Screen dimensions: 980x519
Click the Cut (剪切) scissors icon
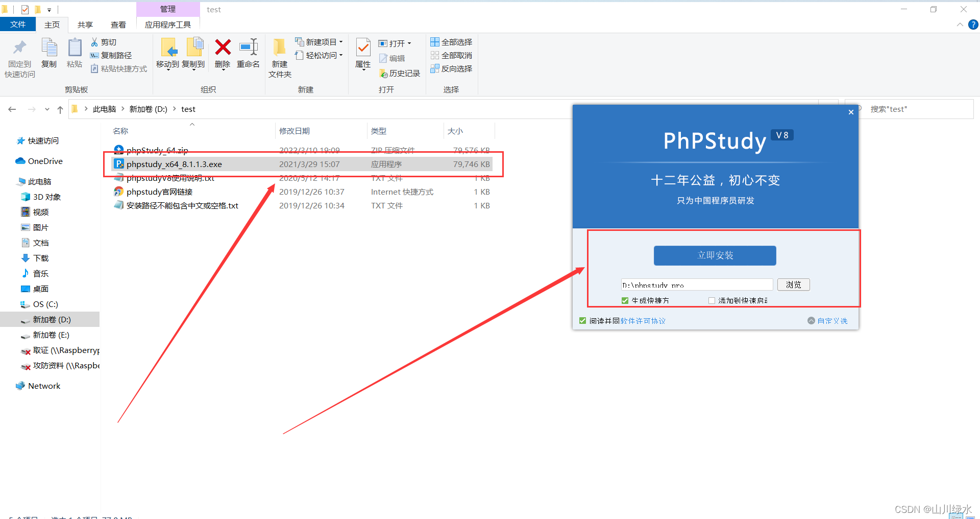pos(94,42)
